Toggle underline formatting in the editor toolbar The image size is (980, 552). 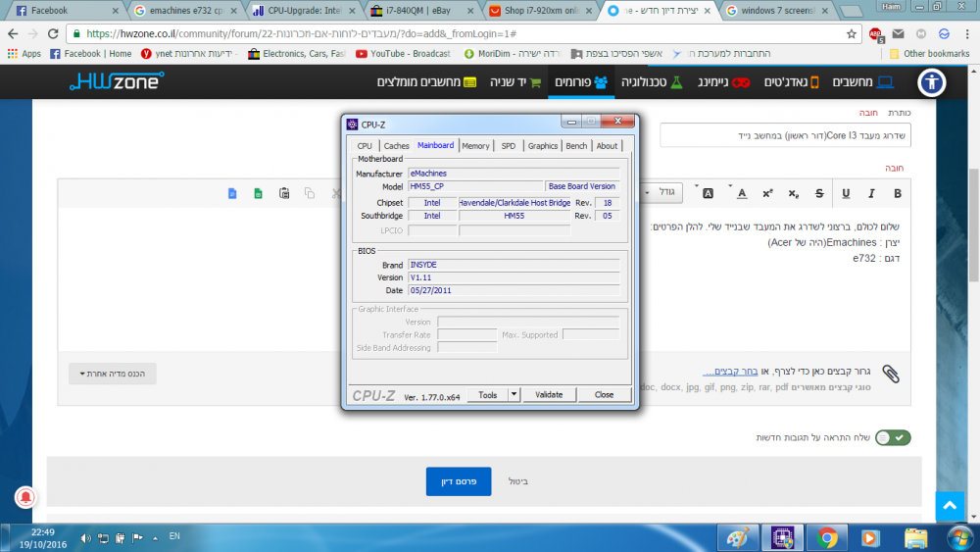tap(846, 193)
